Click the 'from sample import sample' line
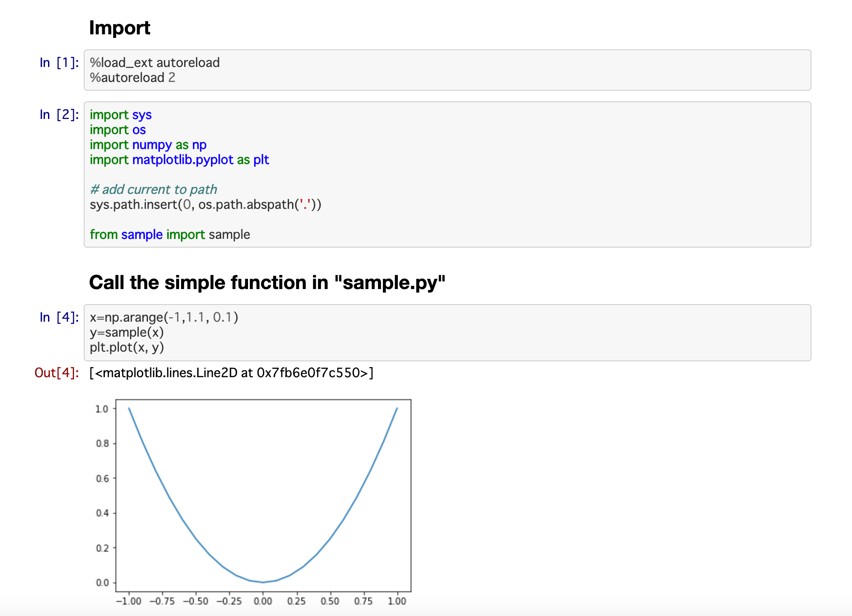The width and height of the screenshot is (852, 616). [170, 234]
